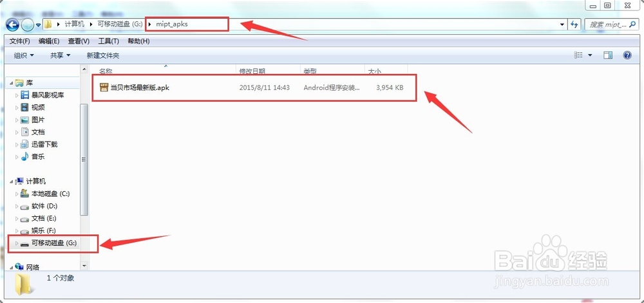Expand the 可移动磁盘 (G:) node
The width and height of the screenshot is (644, 303).
[x=17, y=243]
